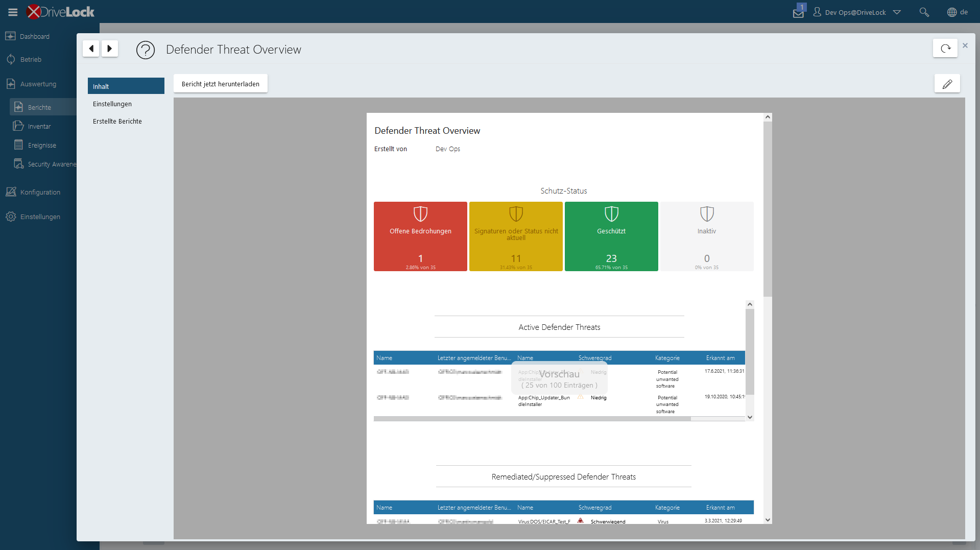Click the App:Chip_Updater_BundleInstaller threat dated 19.10.2020
The image size is (980, 550).
click(544, 401)
